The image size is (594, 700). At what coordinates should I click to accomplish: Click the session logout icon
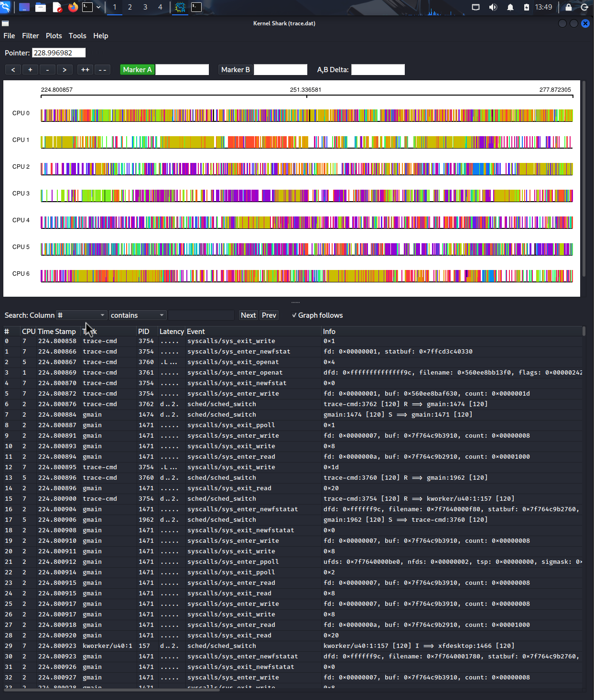click(584, 7)
